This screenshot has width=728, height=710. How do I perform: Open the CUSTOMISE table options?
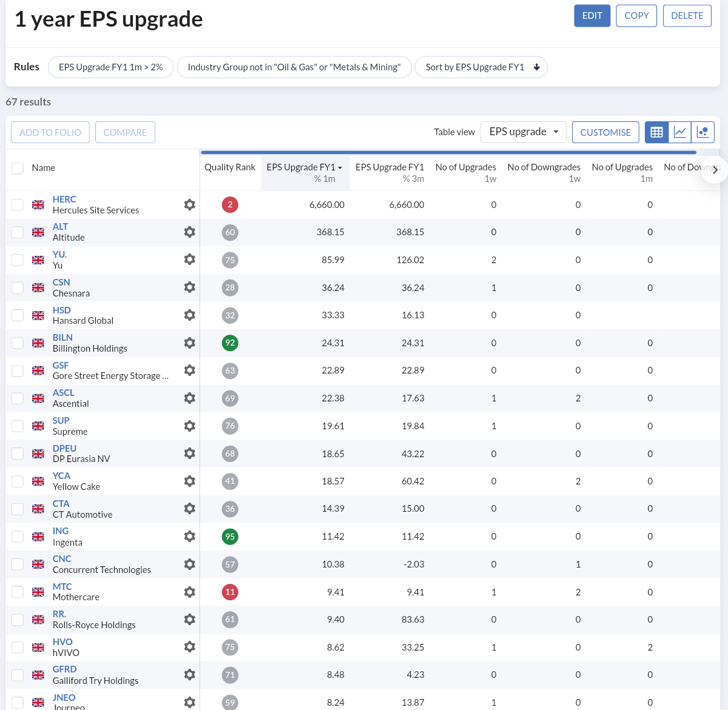[x=605, y=132]
